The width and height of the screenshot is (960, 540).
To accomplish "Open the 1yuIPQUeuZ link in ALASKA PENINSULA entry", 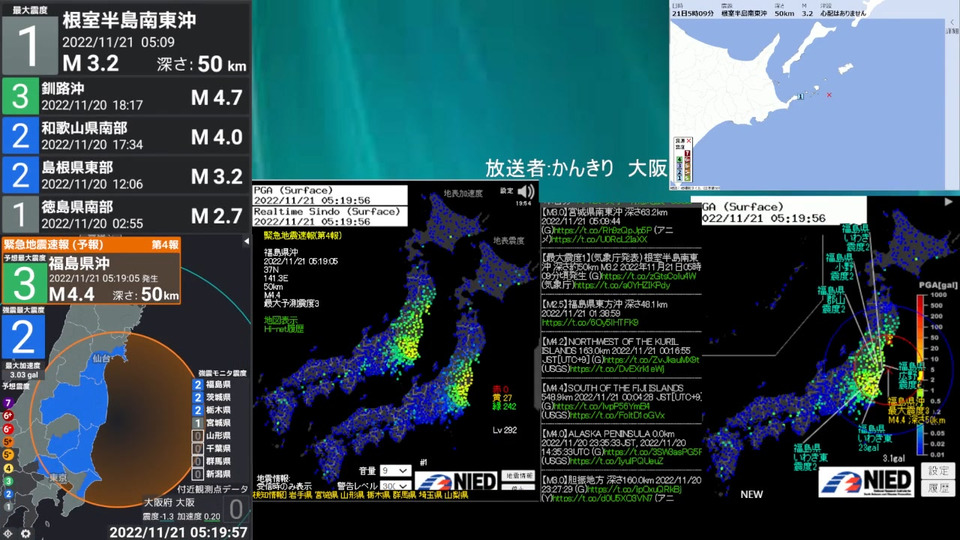I will click(616, 461).
